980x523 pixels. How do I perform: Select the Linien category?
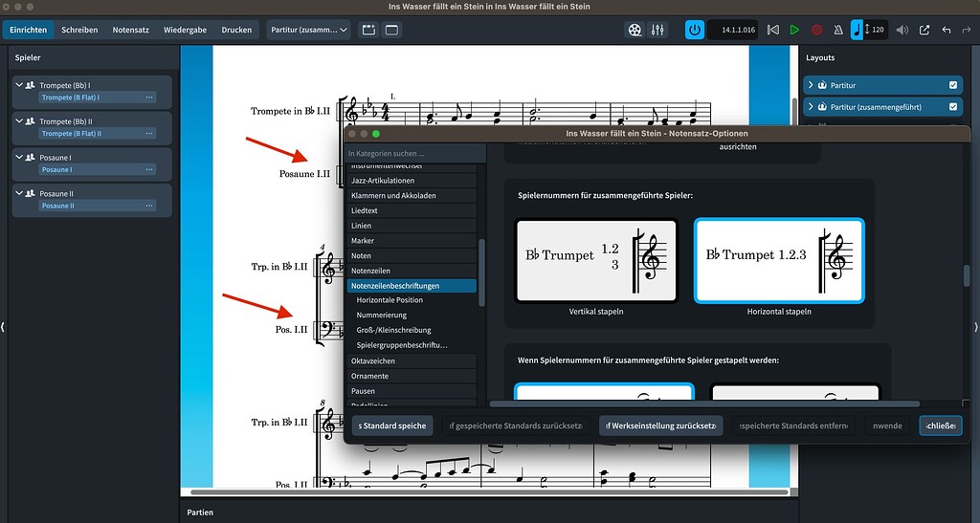(x=412, y=226)
